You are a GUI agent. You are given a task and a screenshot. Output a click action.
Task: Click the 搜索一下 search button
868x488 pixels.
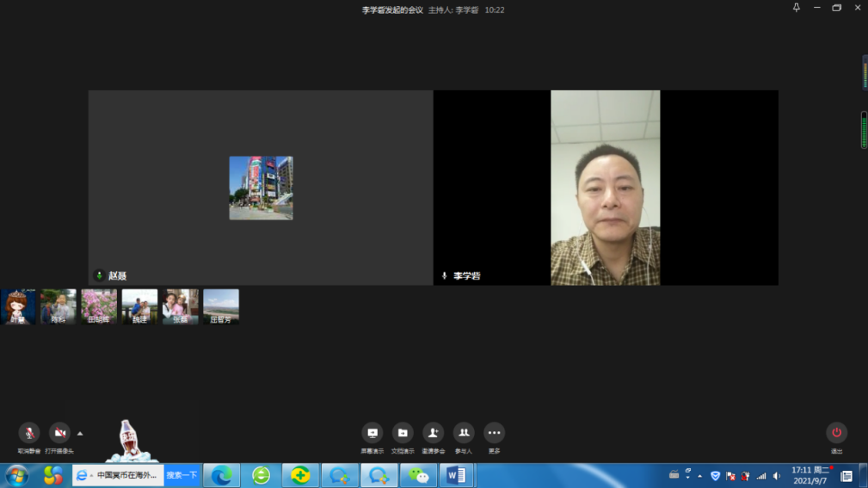[182, 475]
